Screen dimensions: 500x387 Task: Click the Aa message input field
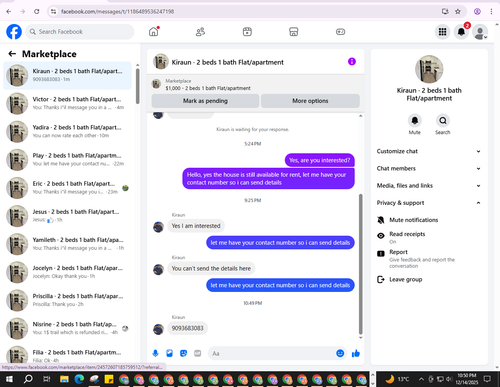click(x=273, y=353)
